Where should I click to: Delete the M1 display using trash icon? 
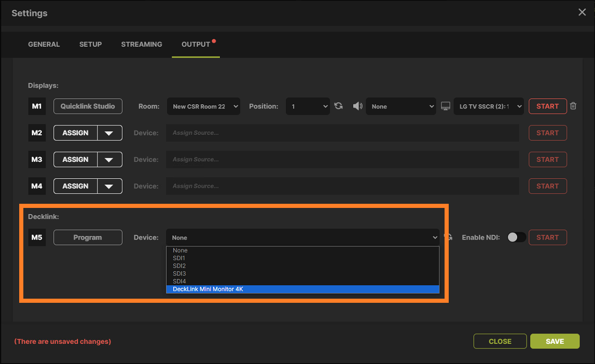[573, 106]
